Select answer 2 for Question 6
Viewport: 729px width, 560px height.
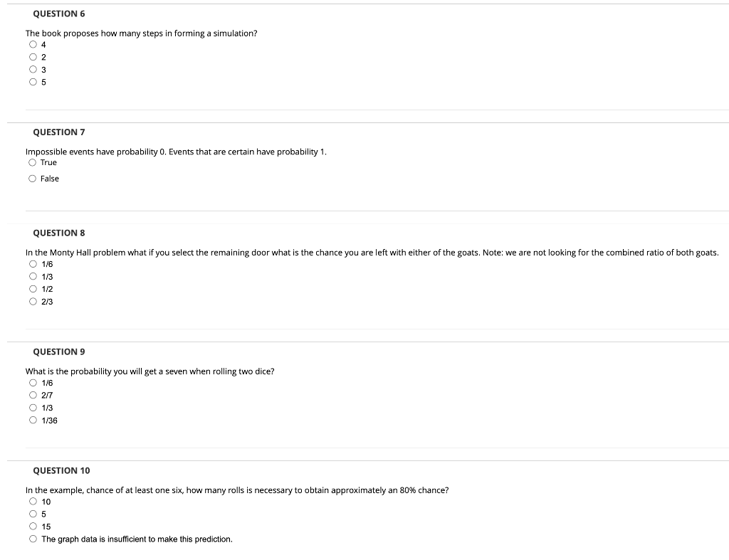[33, 56]
